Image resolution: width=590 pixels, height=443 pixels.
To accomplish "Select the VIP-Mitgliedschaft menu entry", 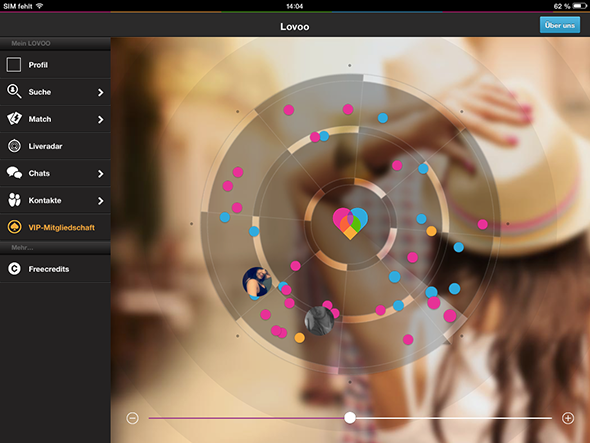I will point(55,227).
